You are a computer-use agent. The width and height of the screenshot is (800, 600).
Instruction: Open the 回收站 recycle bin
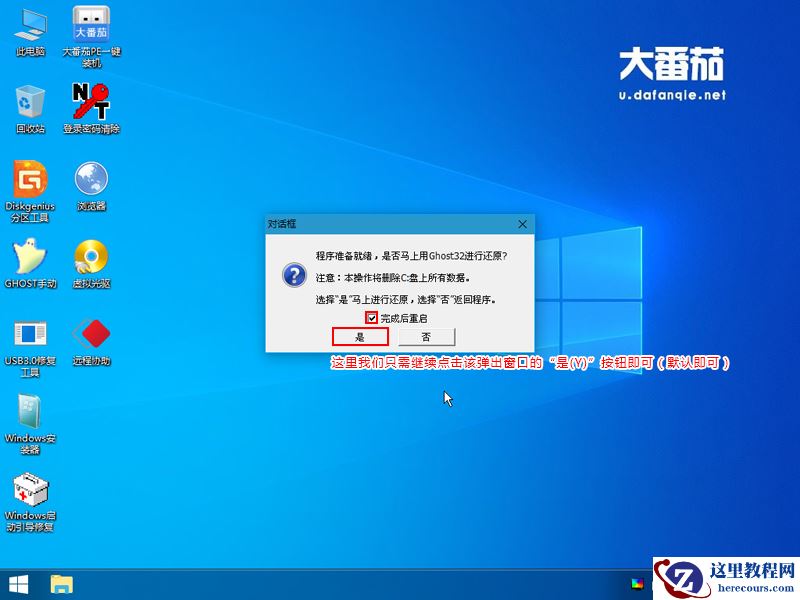click(30, 103)
